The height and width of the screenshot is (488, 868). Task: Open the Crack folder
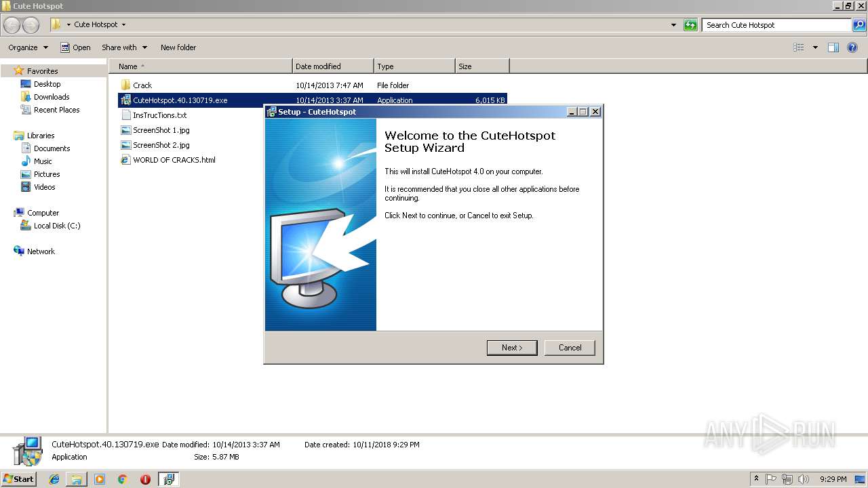coord(142,85)
